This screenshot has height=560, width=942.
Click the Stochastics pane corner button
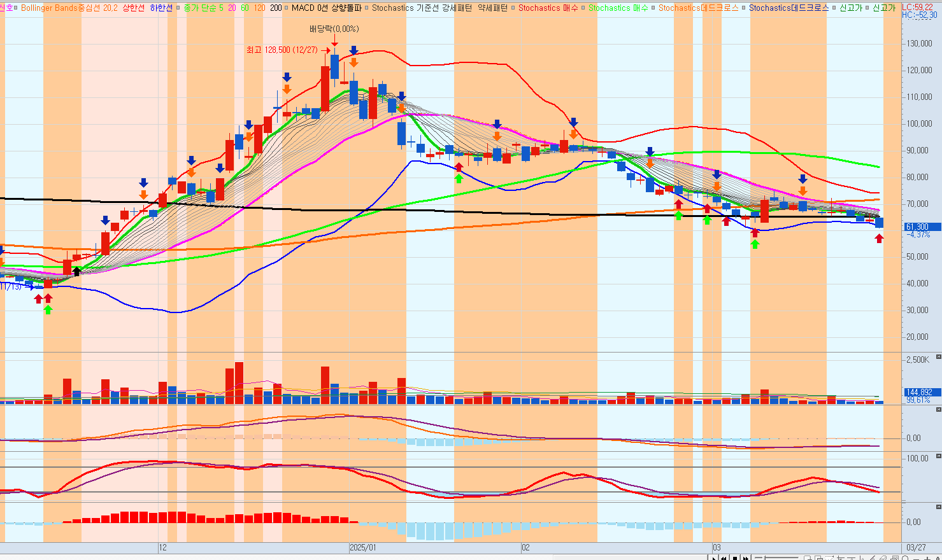coord(938,456)
